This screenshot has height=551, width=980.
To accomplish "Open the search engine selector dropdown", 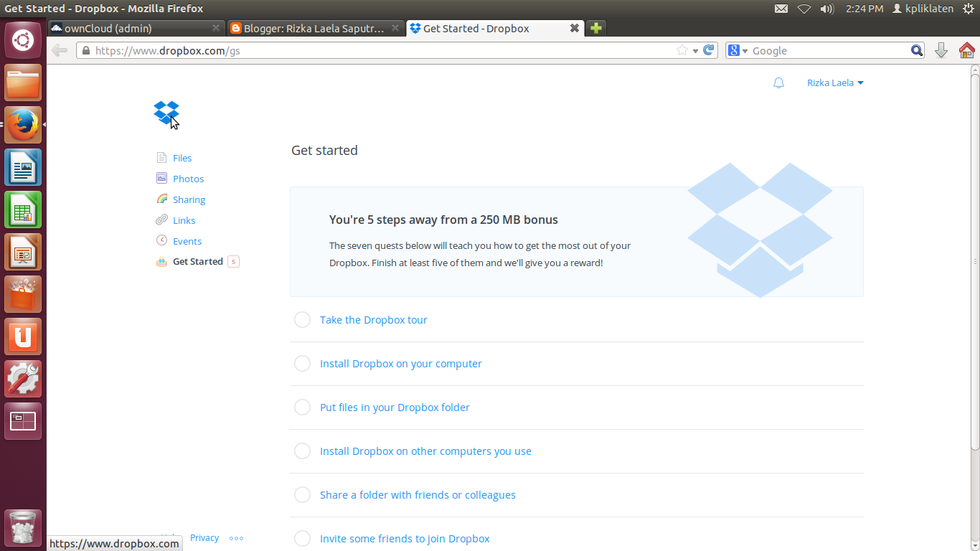I will pos(738,50).
